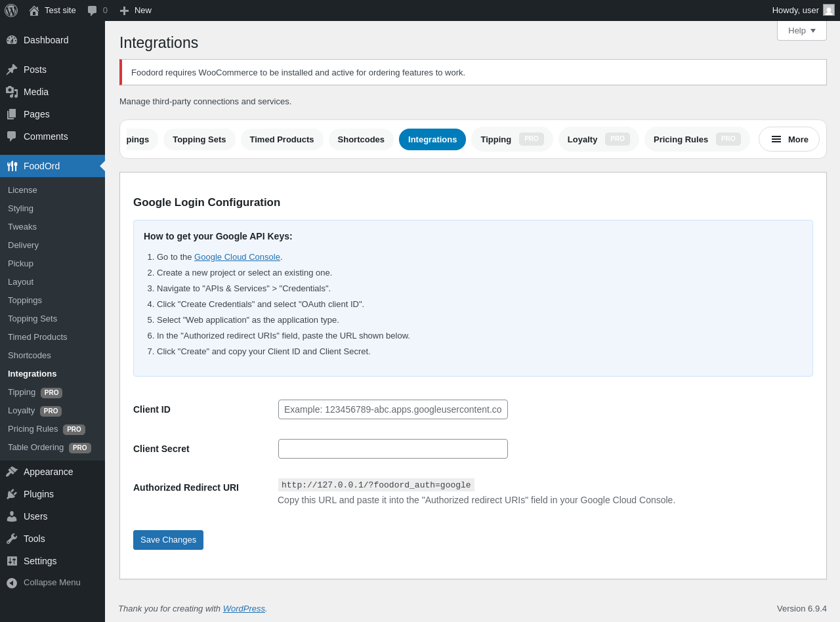Open Delivery in FoodOrd submenu
Screen dimensions: 840x622
click(x=23, y=245)
